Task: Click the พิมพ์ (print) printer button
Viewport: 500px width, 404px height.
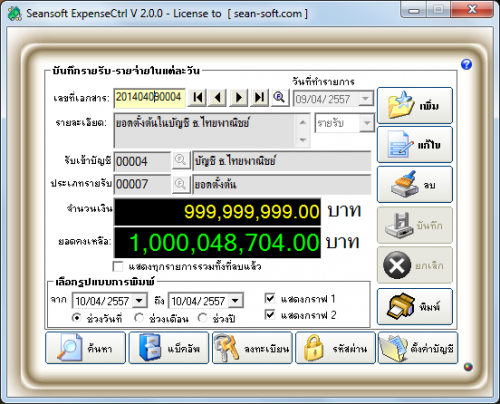Action: point(415,306)
